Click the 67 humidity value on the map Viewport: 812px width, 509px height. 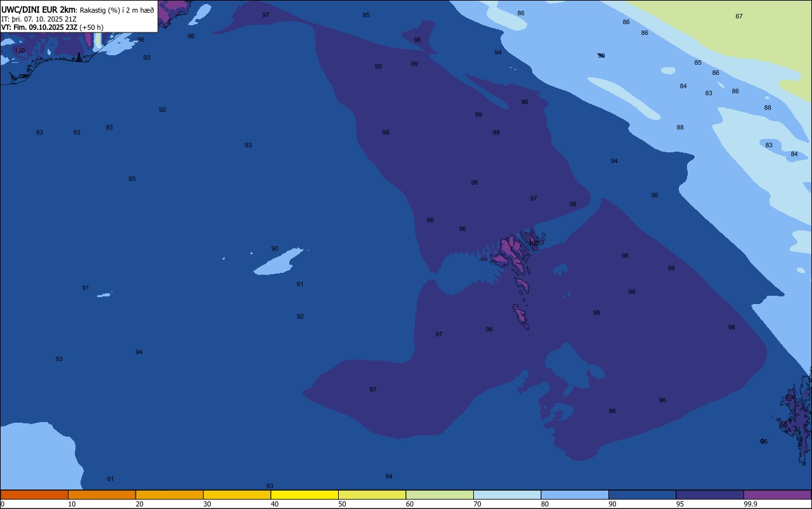739,17
